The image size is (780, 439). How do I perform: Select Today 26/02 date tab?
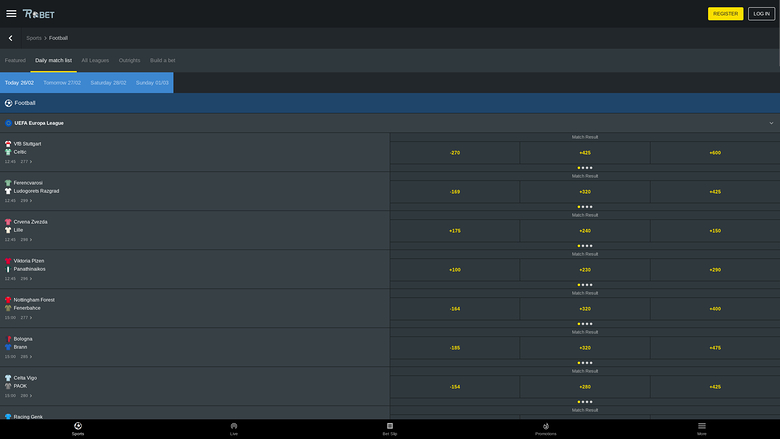pos(19,83)
